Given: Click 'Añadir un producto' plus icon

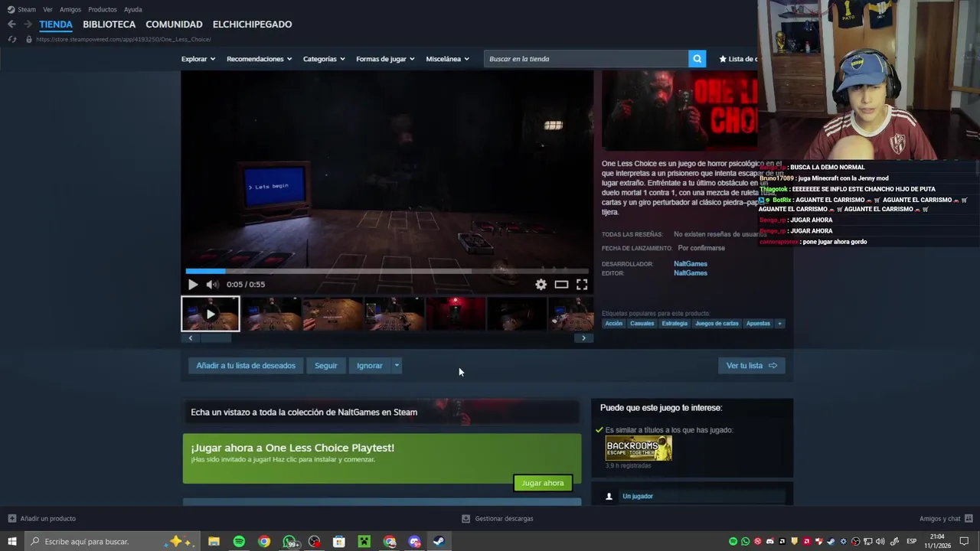Looking at the screenshot, I should [x=11, y=519].
